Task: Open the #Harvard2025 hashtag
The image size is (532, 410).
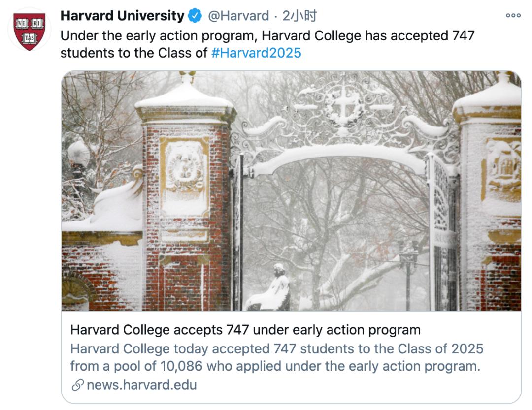Action: 256,53
